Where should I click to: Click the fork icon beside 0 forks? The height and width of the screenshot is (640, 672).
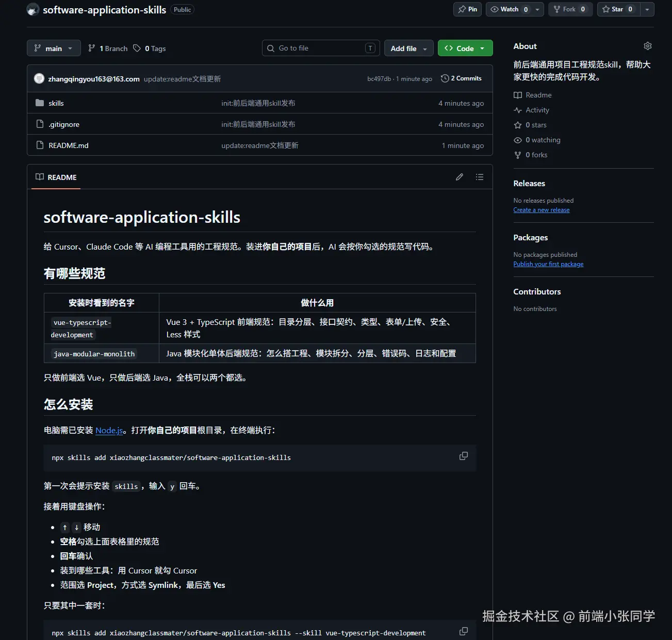[x=518, y=155]
